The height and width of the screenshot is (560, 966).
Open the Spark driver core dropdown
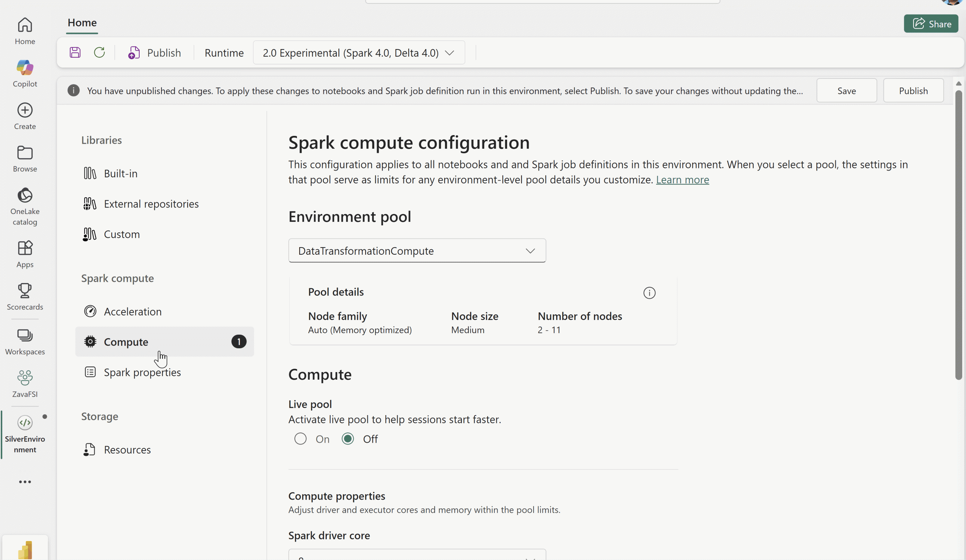click(417, 557)
